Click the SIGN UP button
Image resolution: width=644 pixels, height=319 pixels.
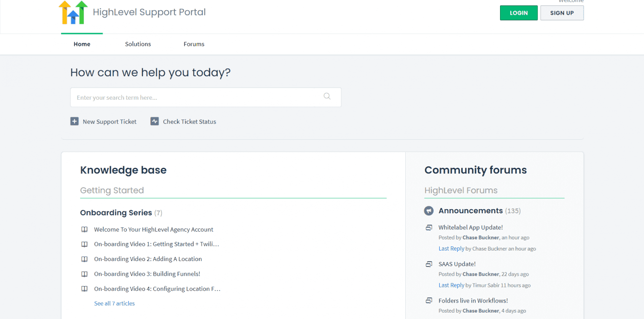click(562, 13)
